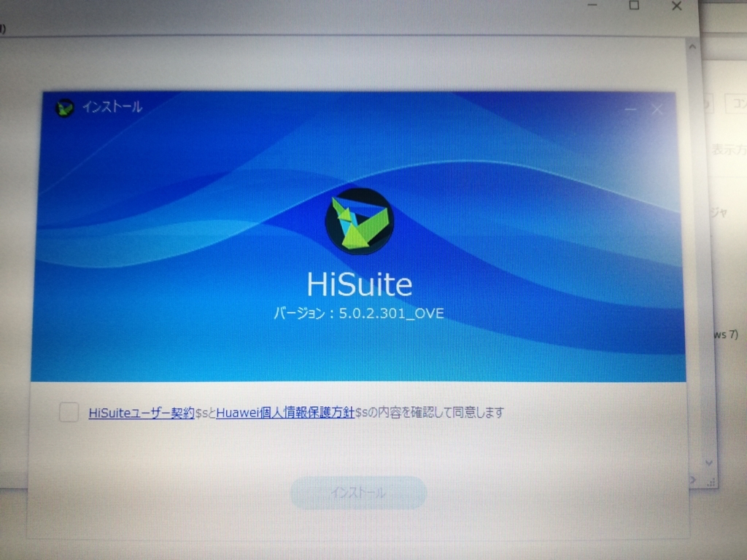Click the version text 5.0.2.301_OVE

(391, 314)
